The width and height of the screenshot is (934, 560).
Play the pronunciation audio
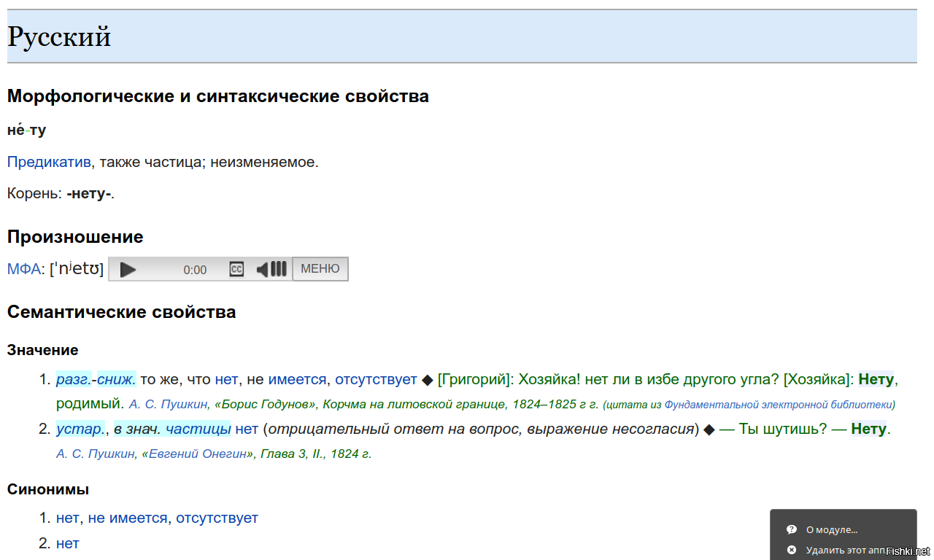coord(128,269)
